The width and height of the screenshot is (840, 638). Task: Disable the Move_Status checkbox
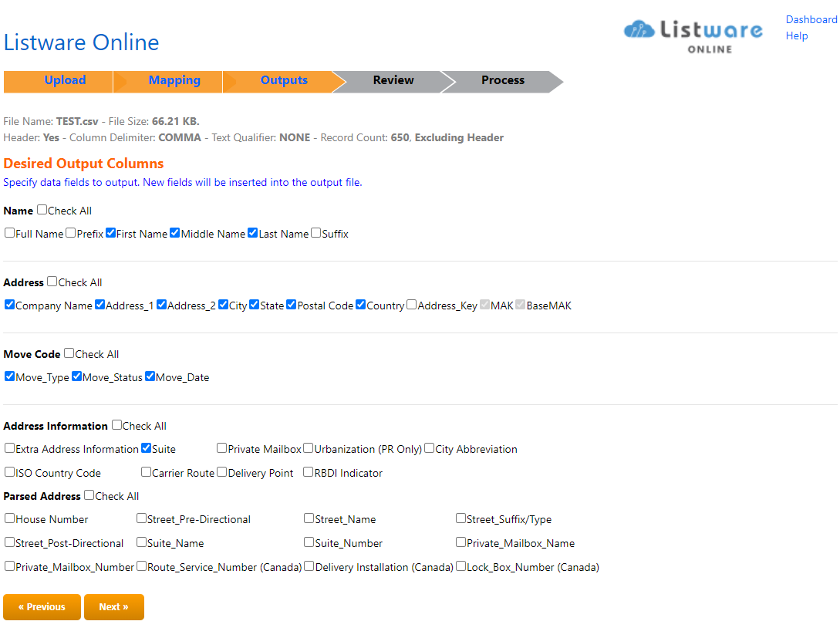click(77, 376)
